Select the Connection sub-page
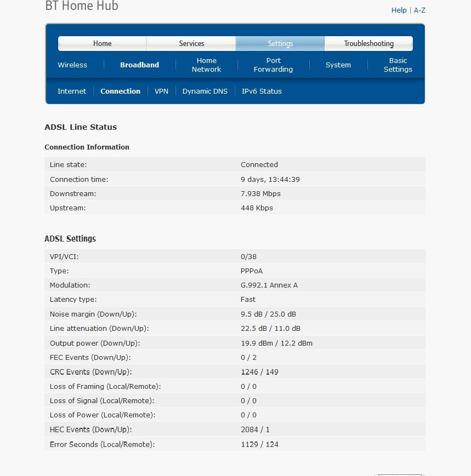The width and height of the screenshot is (471, 476). click(120, 91)
